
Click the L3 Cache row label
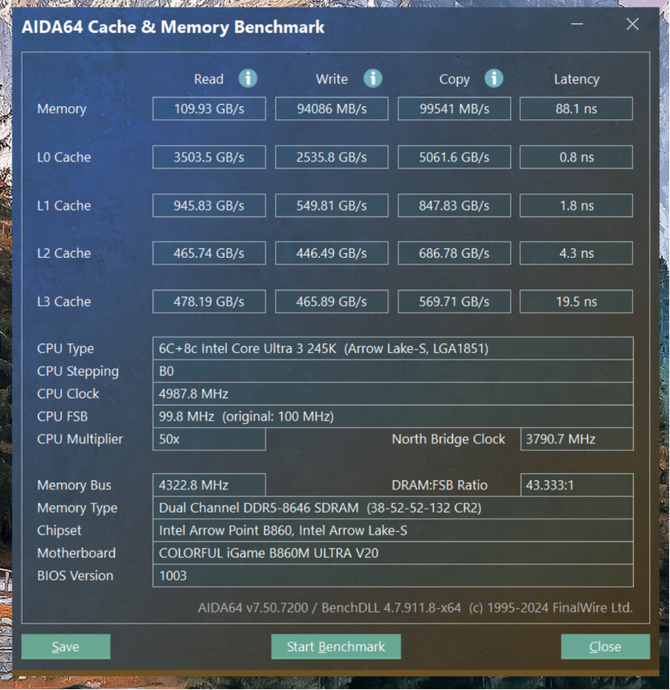64,301
